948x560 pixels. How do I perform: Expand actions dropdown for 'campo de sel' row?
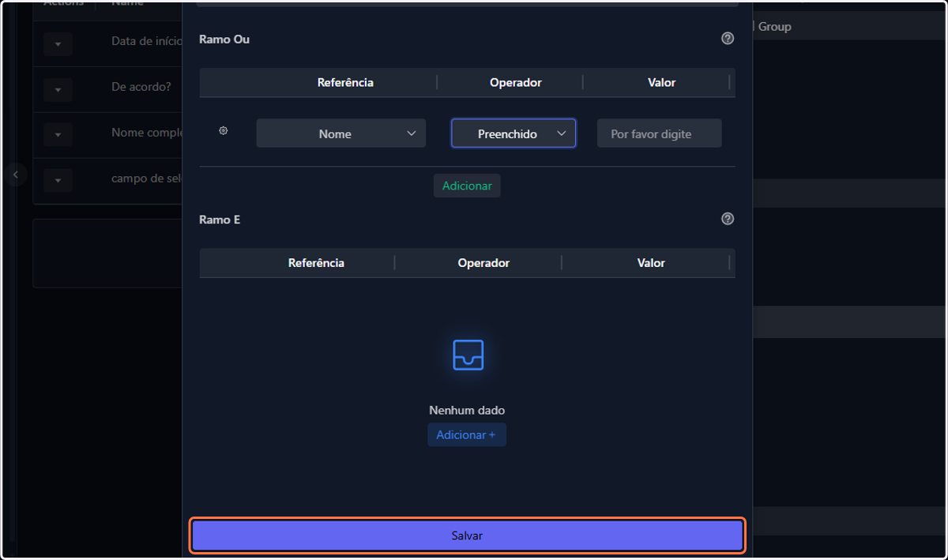pyautogui.click(x=58, y=181)
